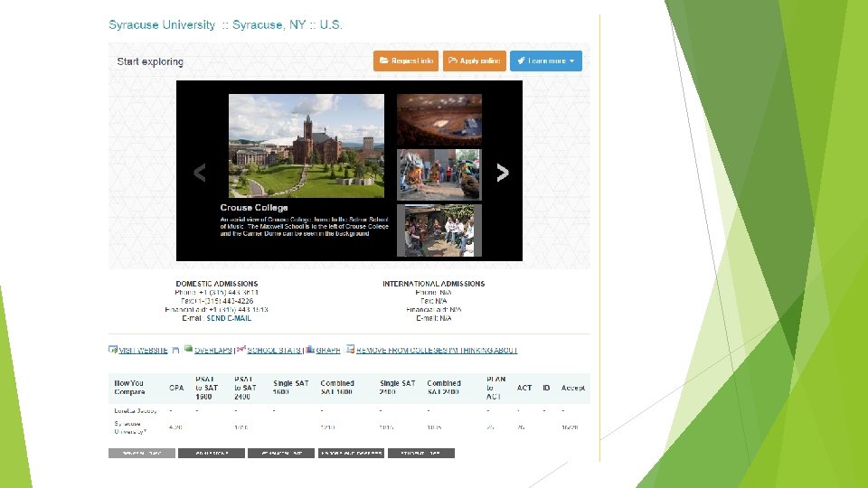Viewport: 868px width, 488px height.
Task: Click the Start exploring heading
Action: click(x=150, y=61)
